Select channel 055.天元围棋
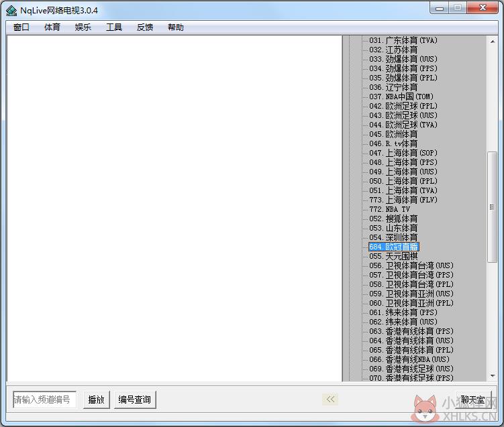This screenshot has height=427, width=504. (393, 256)
